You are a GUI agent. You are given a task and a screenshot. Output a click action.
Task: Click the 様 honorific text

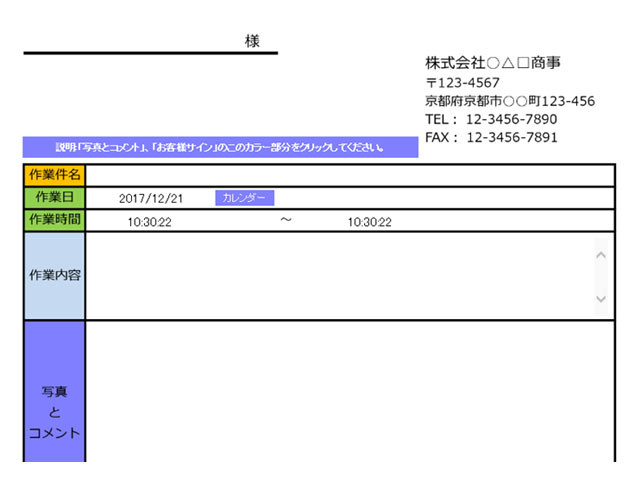point(252,41)
